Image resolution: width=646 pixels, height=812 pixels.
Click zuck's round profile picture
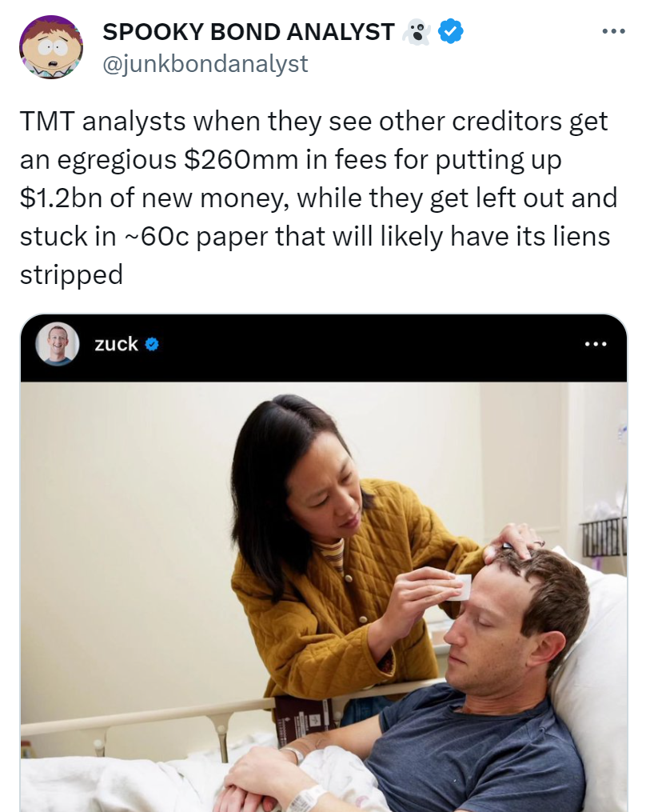tap(57, 344)
